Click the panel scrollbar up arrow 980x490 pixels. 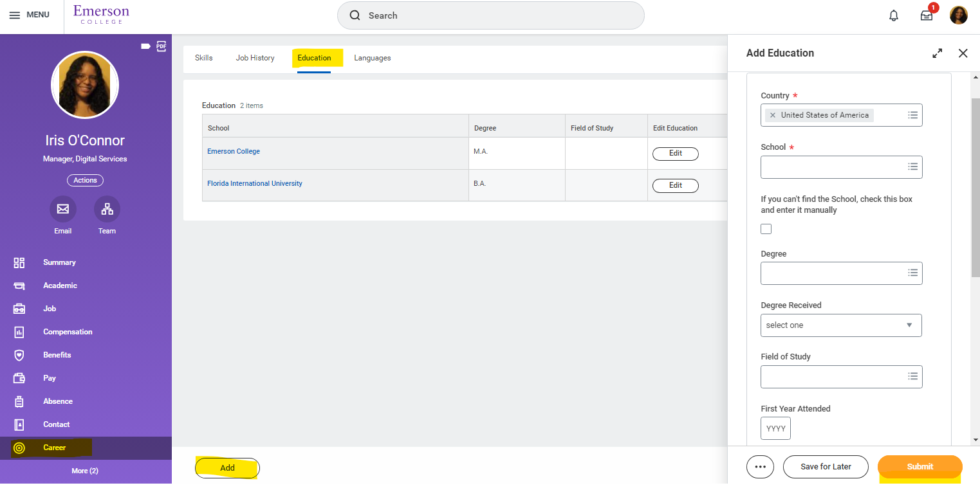975,77
